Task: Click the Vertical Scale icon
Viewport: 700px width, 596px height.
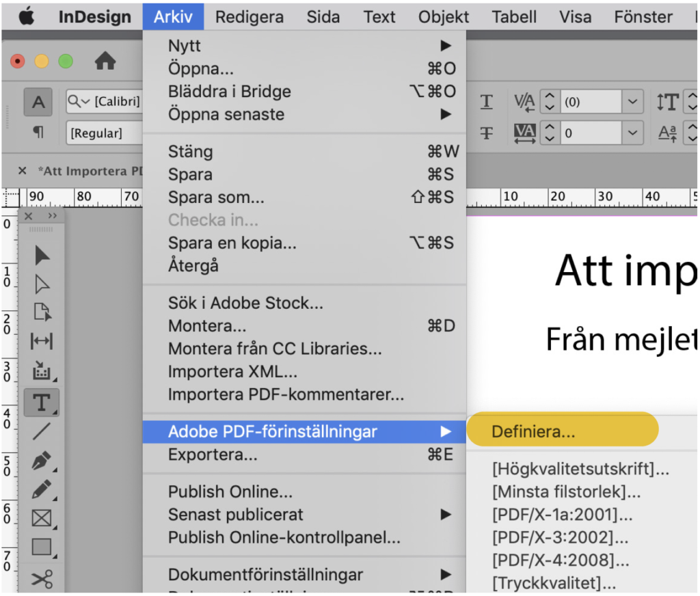Action: (x=668, y=102)
